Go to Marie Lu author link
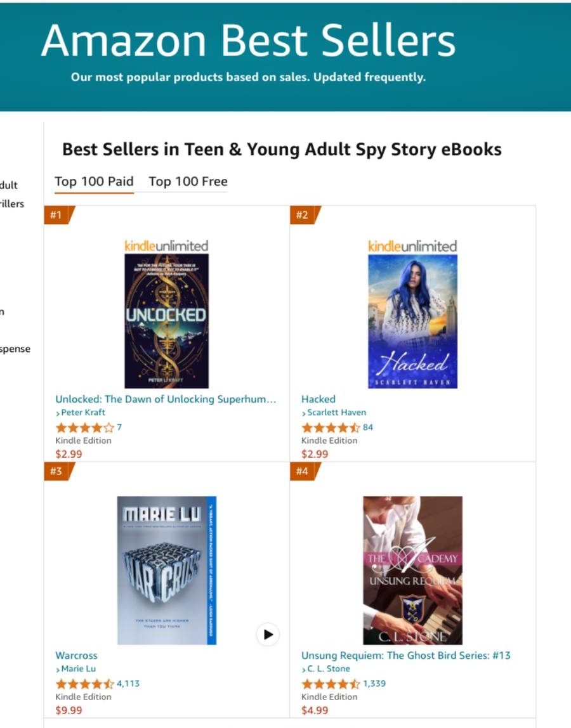Image resolution: width=571 pixels, height=728 pixels. (x=79, y=669)
